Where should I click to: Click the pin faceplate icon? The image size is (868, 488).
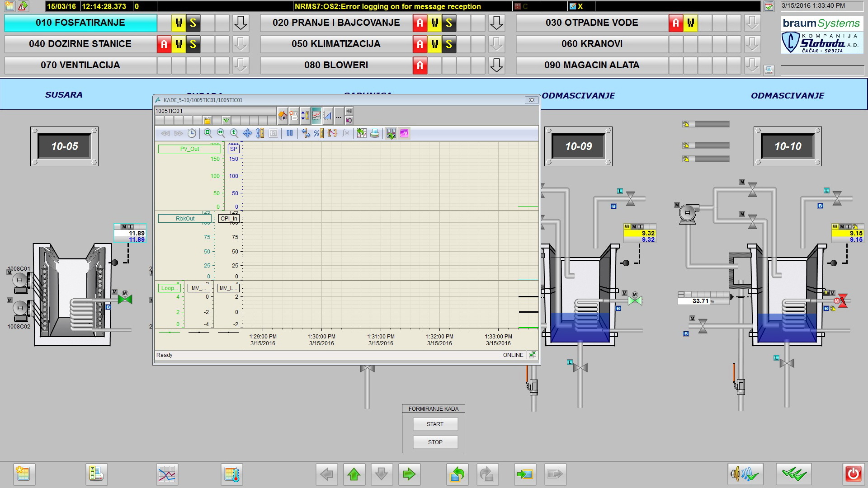click(349, 111)
